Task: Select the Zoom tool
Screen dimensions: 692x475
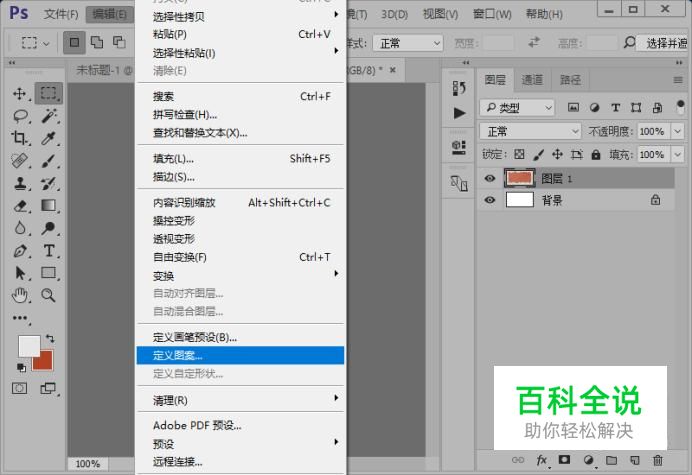Action: (48, 295)
